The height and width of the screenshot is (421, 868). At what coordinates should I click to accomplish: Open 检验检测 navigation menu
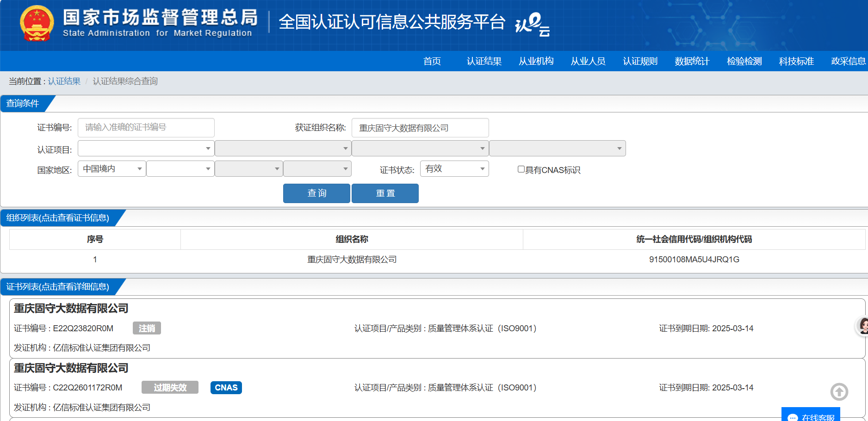[x=744, y=61]
